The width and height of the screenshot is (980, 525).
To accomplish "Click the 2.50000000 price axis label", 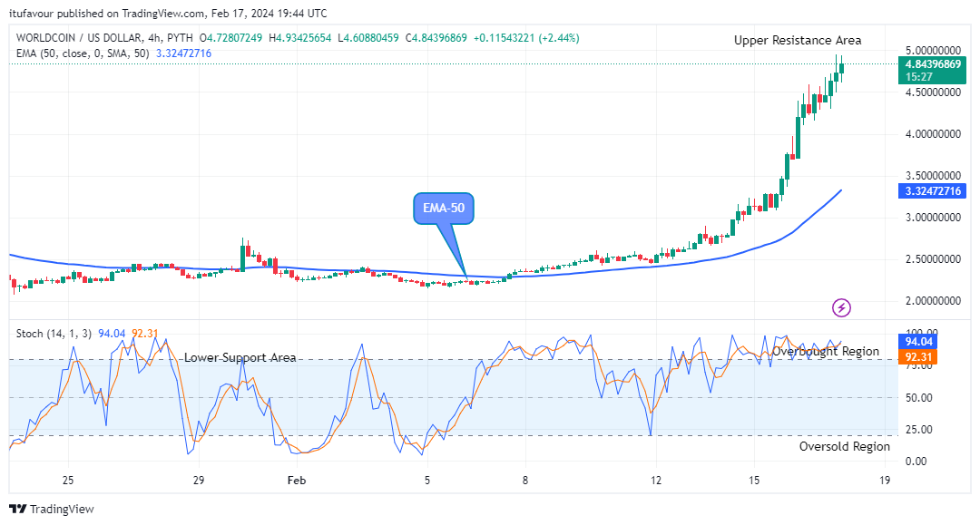I will click(933, 259).
